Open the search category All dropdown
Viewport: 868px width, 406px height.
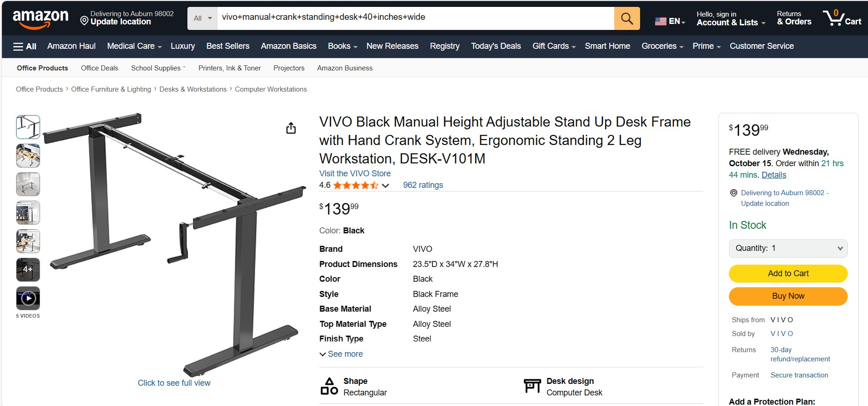click(202, 18)
